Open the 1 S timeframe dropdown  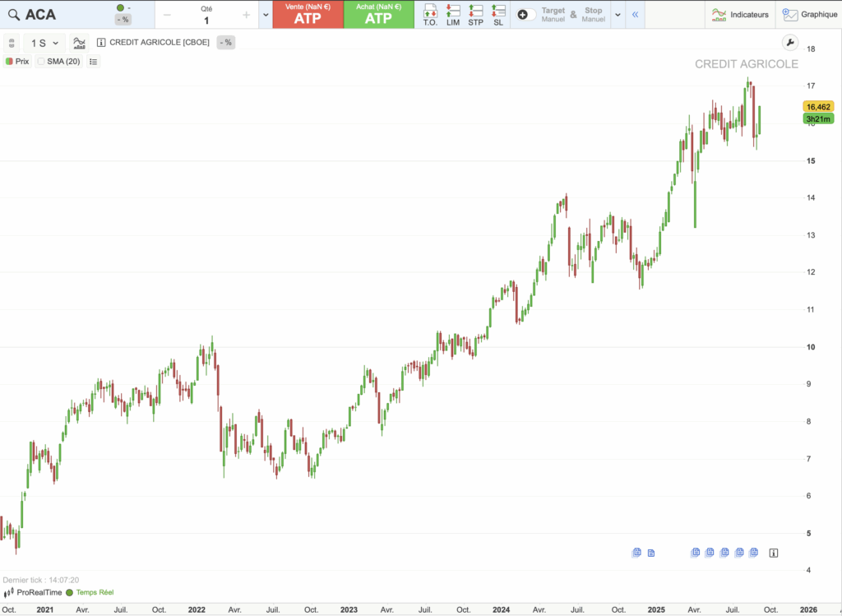click(x=44, y=43)
